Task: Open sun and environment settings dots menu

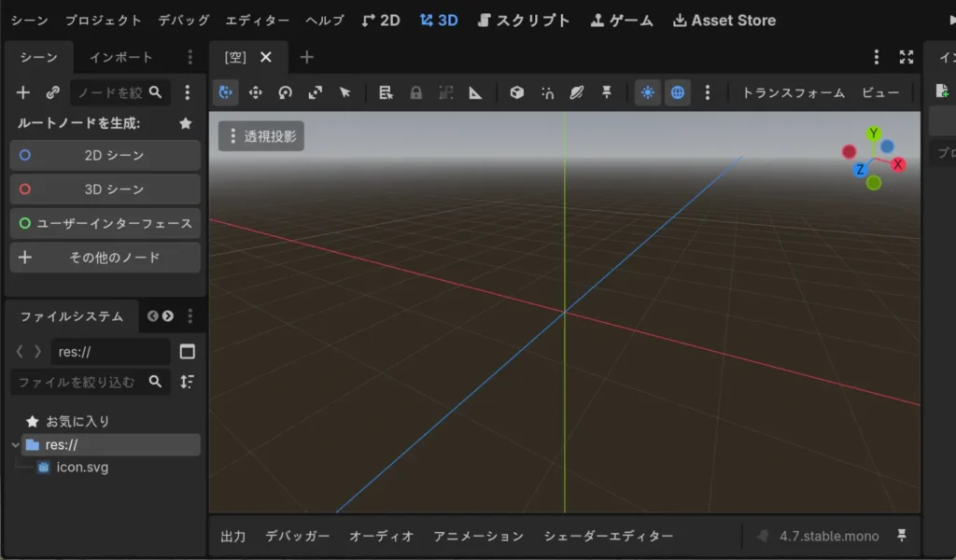Action: tap(708, 92)
